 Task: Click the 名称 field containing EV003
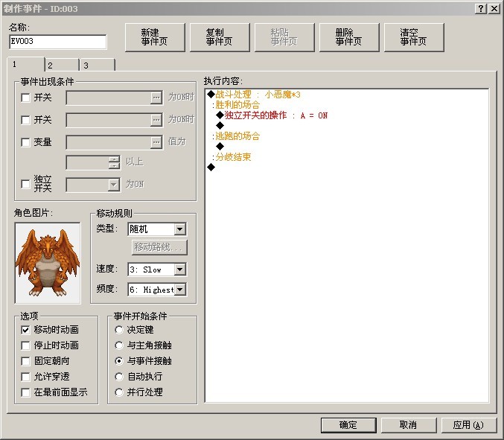58,42
